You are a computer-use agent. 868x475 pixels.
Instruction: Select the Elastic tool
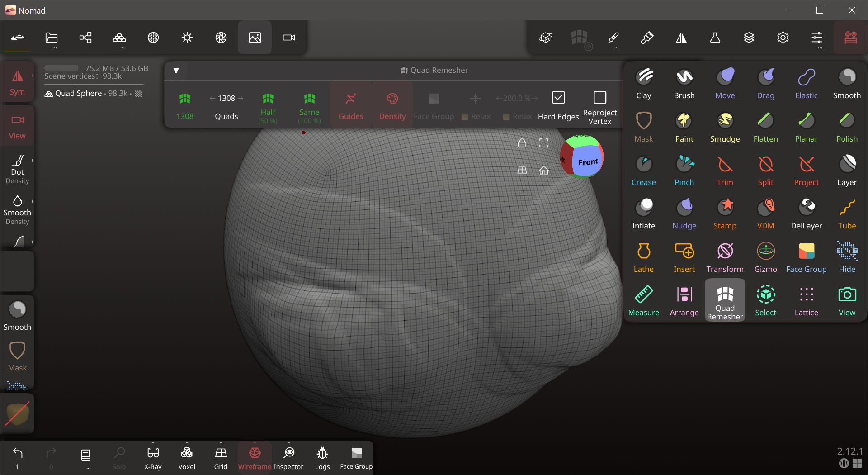[x=807, y=84]
